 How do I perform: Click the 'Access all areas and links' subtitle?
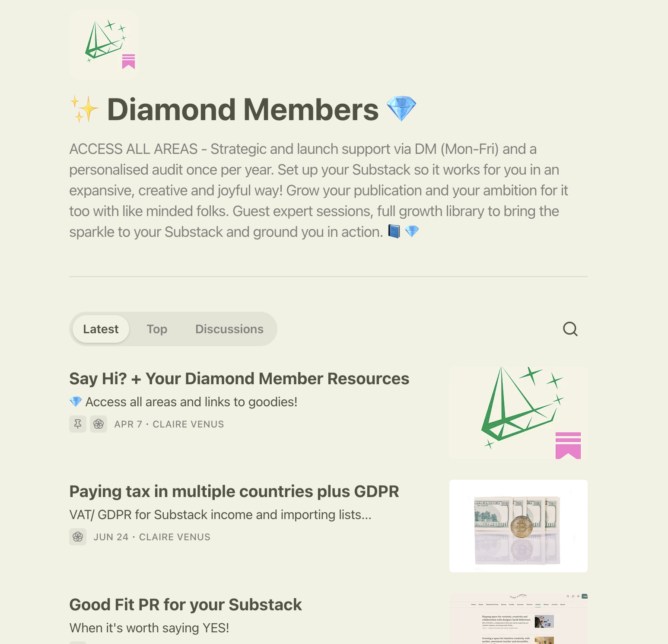pos(191,402)
